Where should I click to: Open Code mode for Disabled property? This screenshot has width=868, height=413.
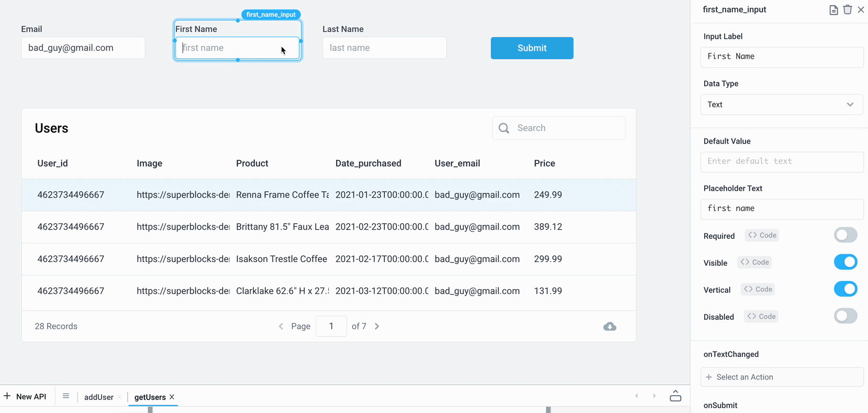(761, 317)
